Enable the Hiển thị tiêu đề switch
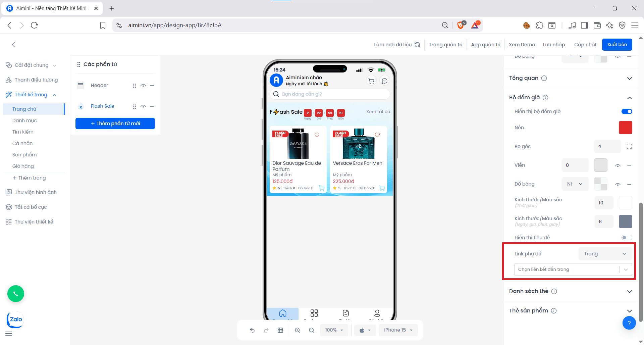This screenshot has width=644, height=345. (x=627, y=238)
